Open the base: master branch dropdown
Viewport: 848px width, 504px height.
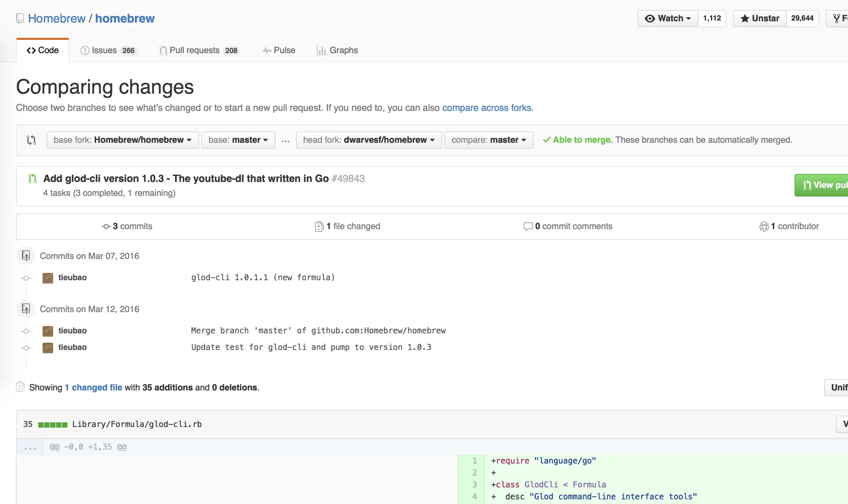(238, 140)
